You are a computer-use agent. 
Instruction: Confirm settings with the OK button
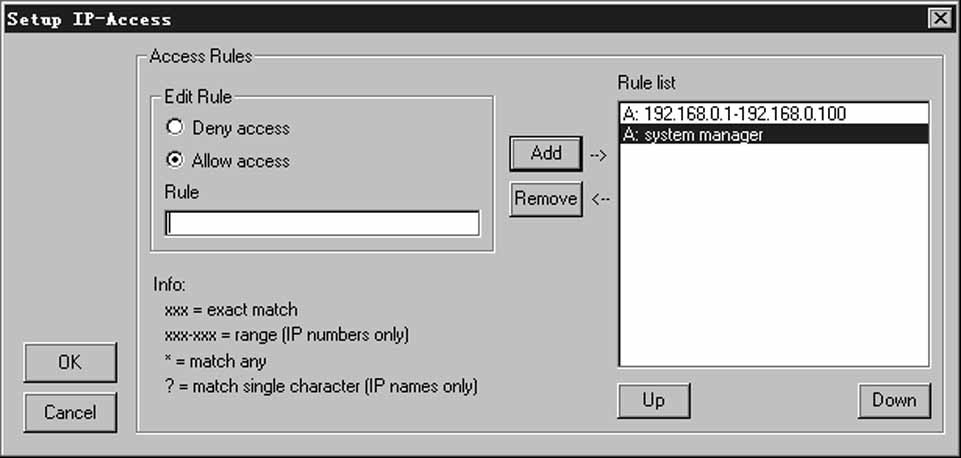tap(70, 362)
